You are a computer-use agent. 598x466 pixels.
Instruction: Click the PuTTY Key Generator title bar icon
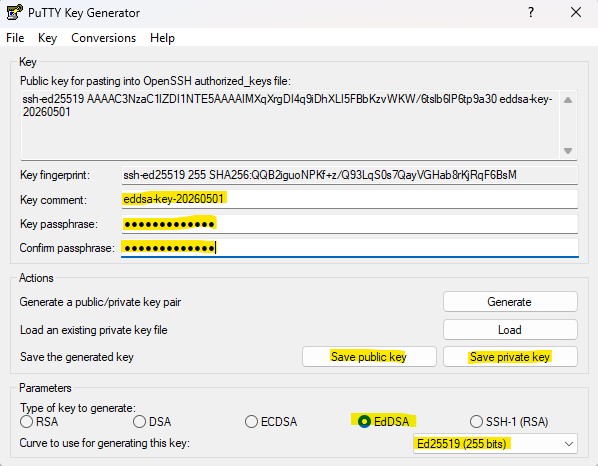(14, 12)
